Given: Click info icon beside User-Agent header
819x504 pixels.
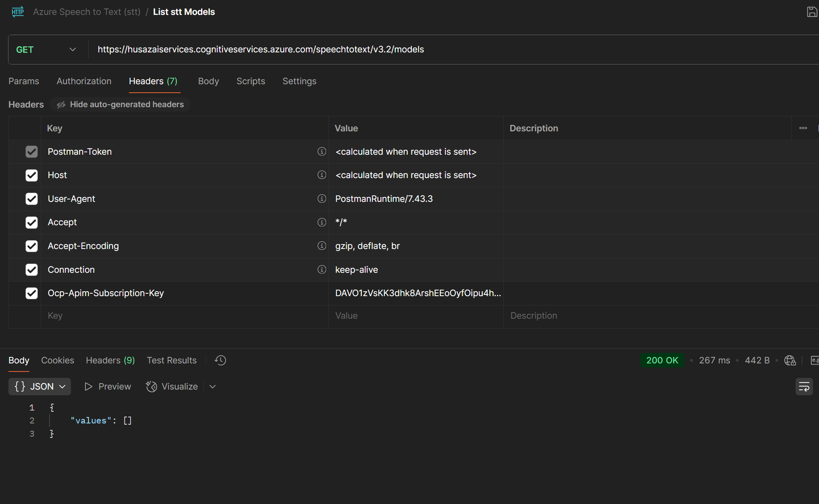Looking at the screenshot, I should pyautogui.click(x=322, y=199).
